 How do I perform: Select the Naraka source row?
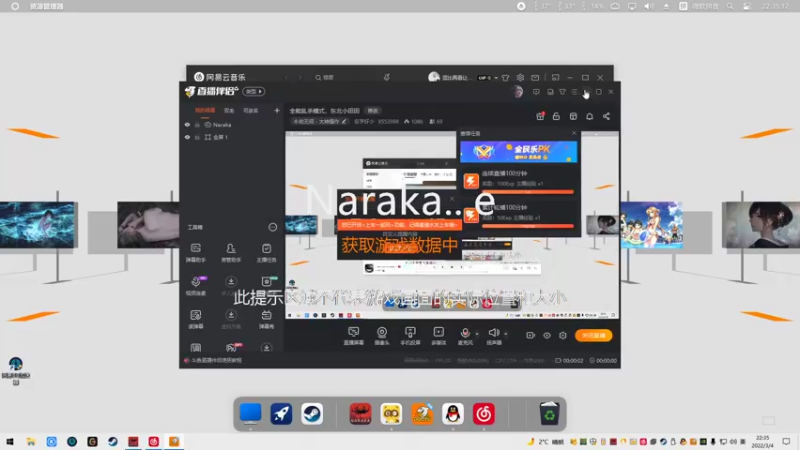pyautogui.click(x=232, y=124)
